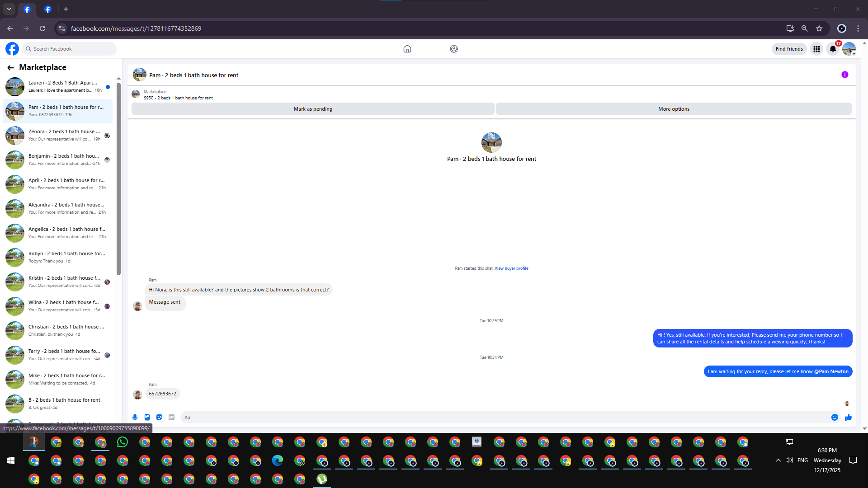Click the Marketplace back arrow

pos(10,68)
